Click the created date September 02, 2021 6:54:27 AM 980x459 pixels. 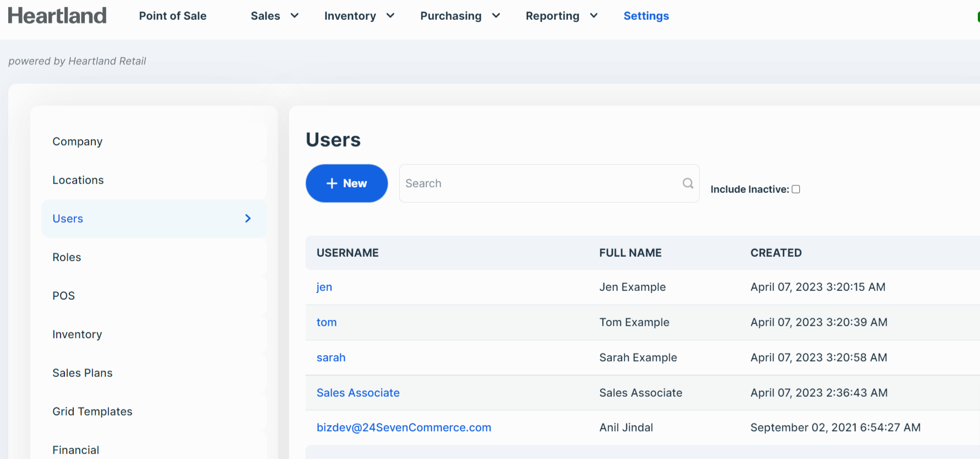tap(835, 428)
